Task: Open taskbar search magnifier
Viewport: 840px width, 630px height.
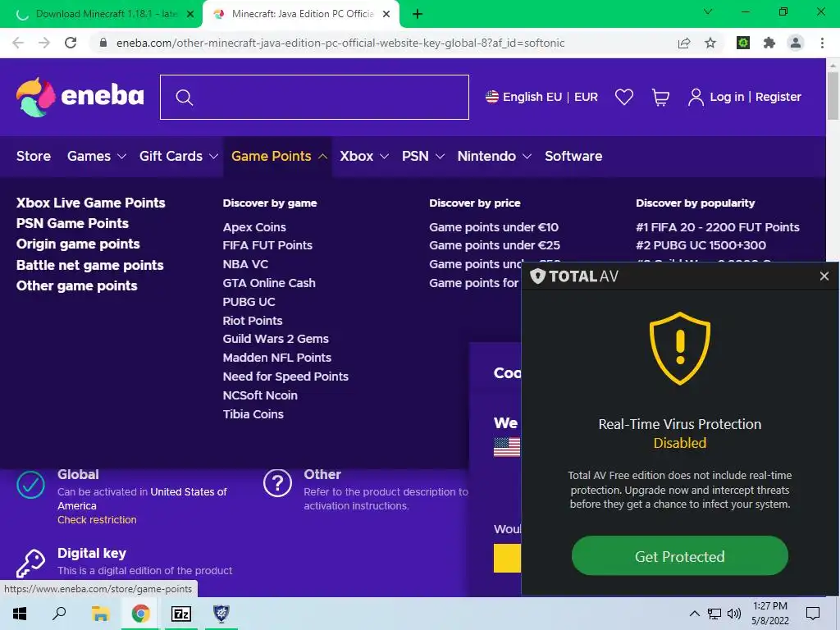Action: [59, 614]
